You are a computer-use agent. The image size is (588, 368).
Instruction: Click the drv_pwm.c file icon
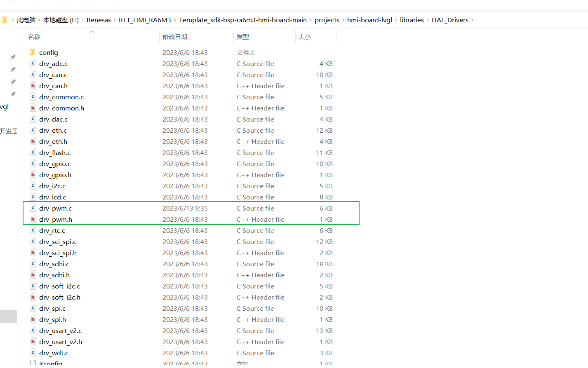click(33, 208)
